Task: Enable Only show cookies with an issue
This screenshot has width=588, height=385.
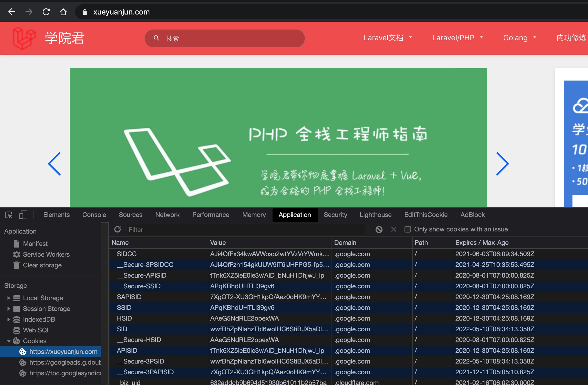Action: (408, 229)
